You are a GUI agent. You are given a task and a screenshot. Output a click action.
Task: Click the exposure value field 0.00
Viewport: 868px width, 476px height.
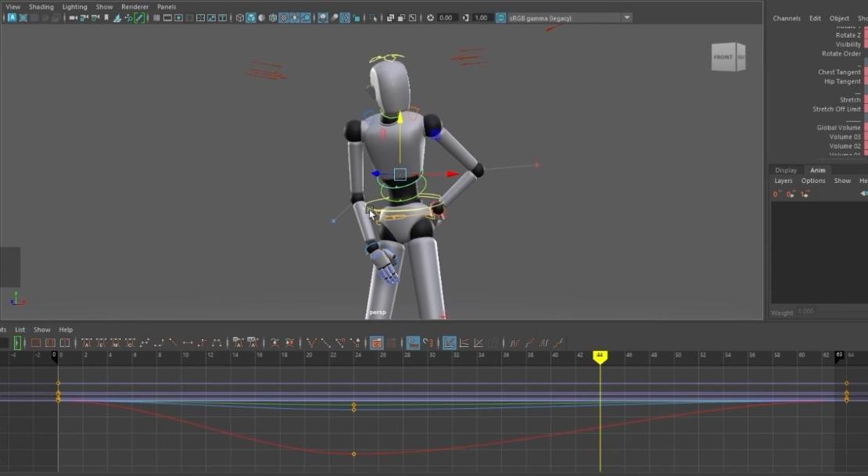tap(447, 18)
